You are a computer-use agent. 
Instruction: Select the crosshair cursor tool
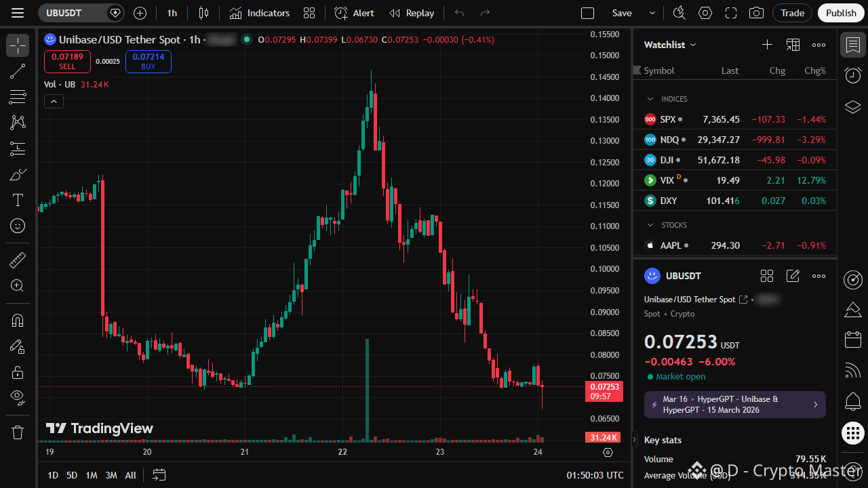click(18, 45)
